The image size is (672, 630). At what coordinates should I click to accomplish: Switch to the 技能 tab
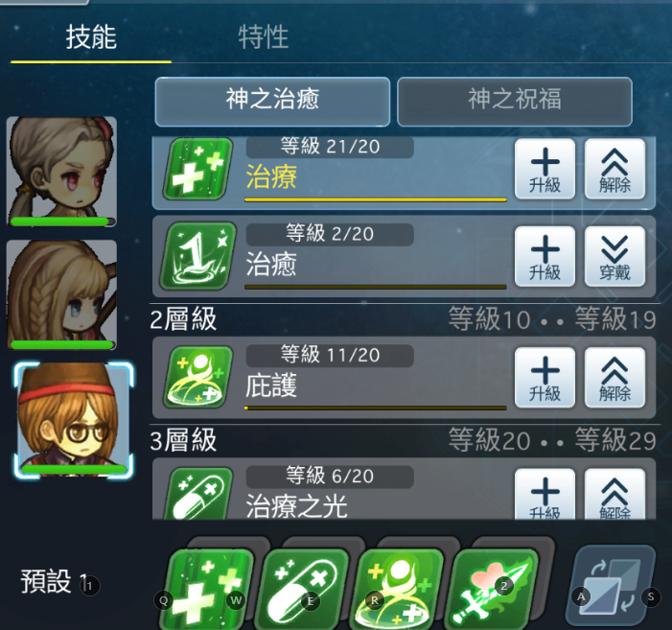pyautogui.click(x=91, y=37)
